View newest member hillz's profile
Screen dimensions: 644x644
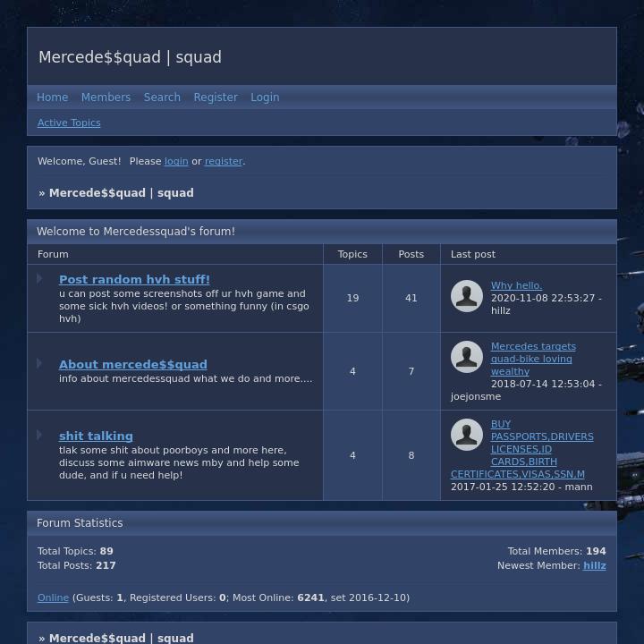[x=595, y=565]
